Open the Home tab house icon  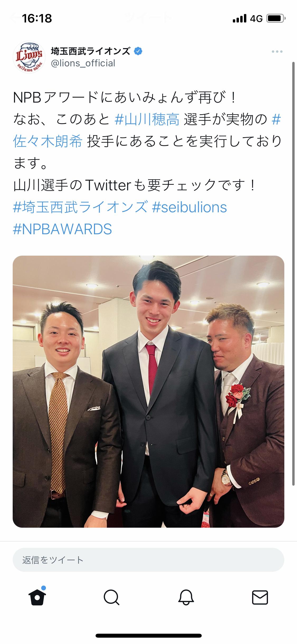[37, 597]
